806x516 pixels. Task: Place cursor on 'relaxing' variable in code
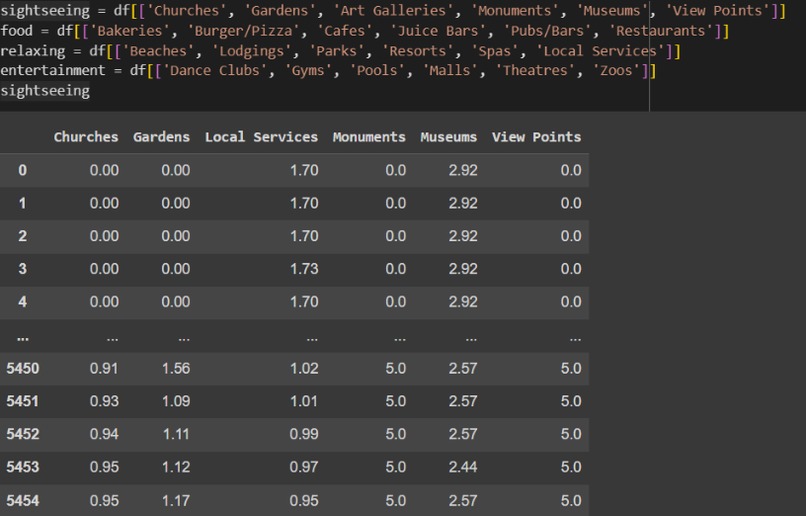click(x=32, y=51)
